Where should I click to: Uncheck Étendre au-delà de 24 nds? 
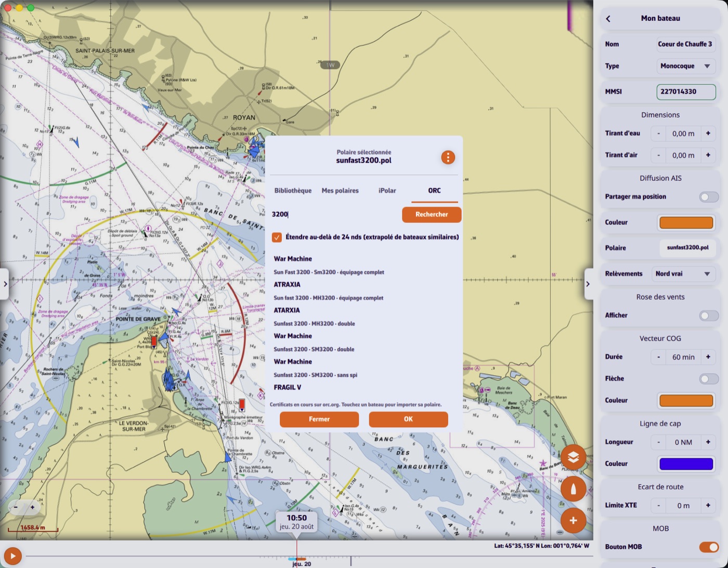coord(277,237)
